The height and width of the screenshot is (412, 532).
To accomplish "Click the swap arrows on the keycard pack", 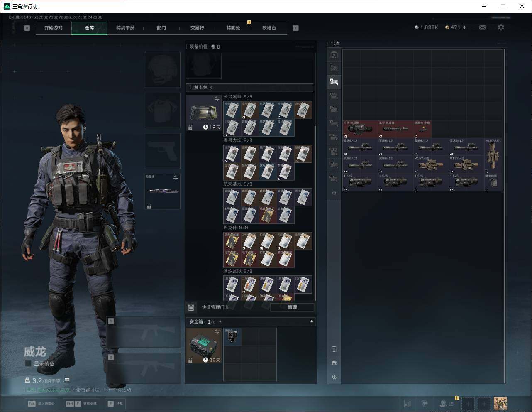I will [x=217, y=98].
